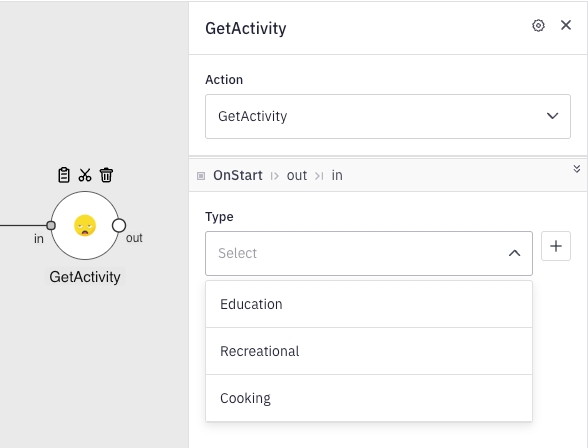
Task: Click the plus button next to Type
Action: (x=556, y=246)
